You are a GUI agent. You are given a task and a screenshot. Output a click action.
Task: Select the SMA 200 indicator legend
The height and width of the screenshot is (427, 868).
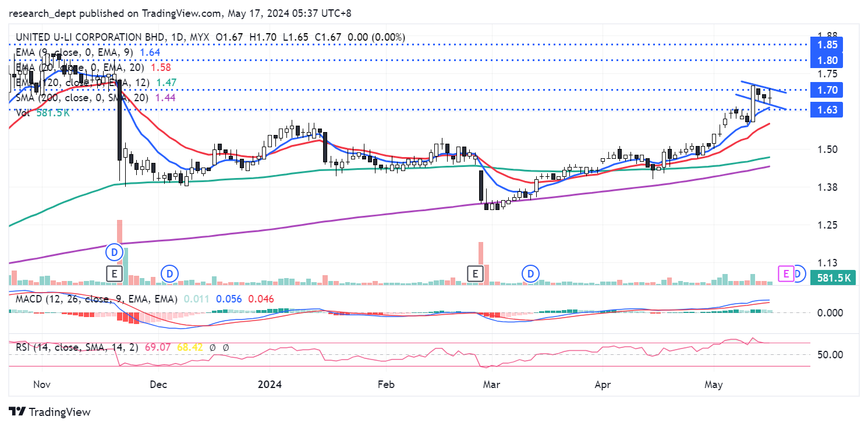[x=82, y=98]
